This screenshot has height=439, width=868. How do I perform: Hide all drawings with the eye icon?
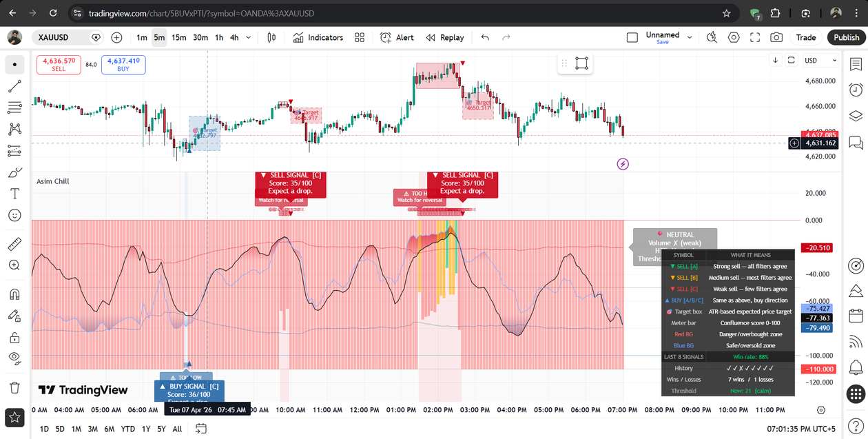(x=14, y=358)
